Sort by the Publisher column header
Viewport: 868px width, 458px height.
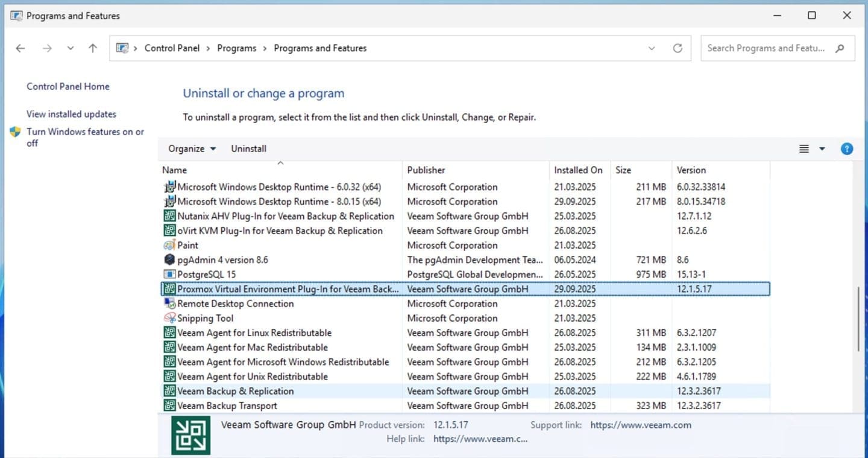click(476, 170)
